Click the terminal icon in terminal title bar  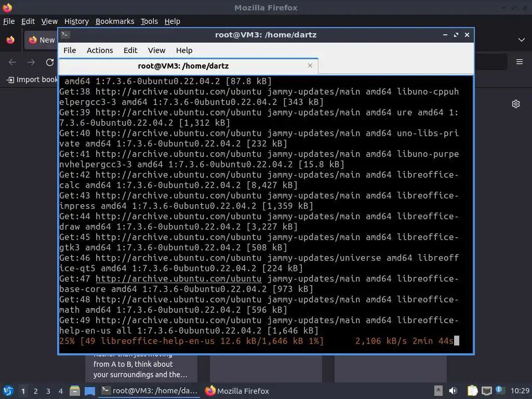(x=65, y=34)
